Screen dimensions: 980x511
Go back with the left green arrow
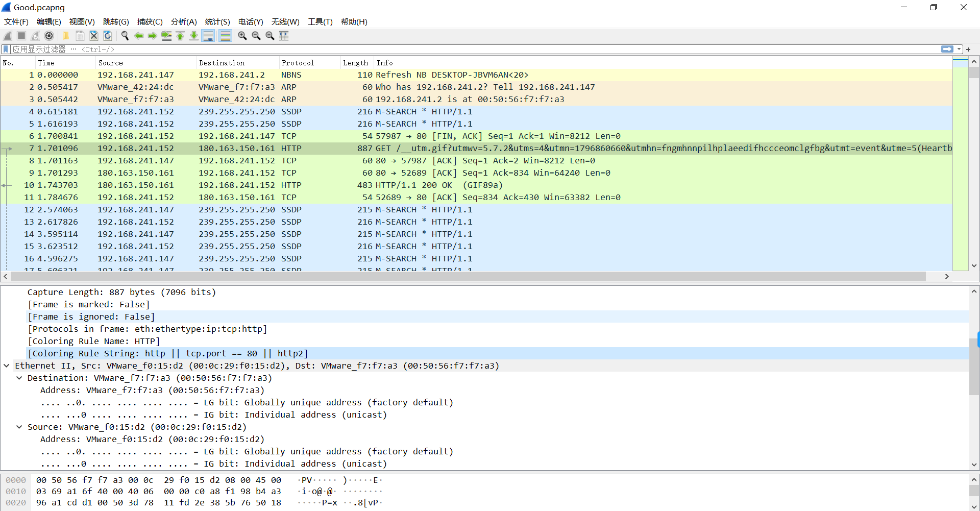coord(139,36)
